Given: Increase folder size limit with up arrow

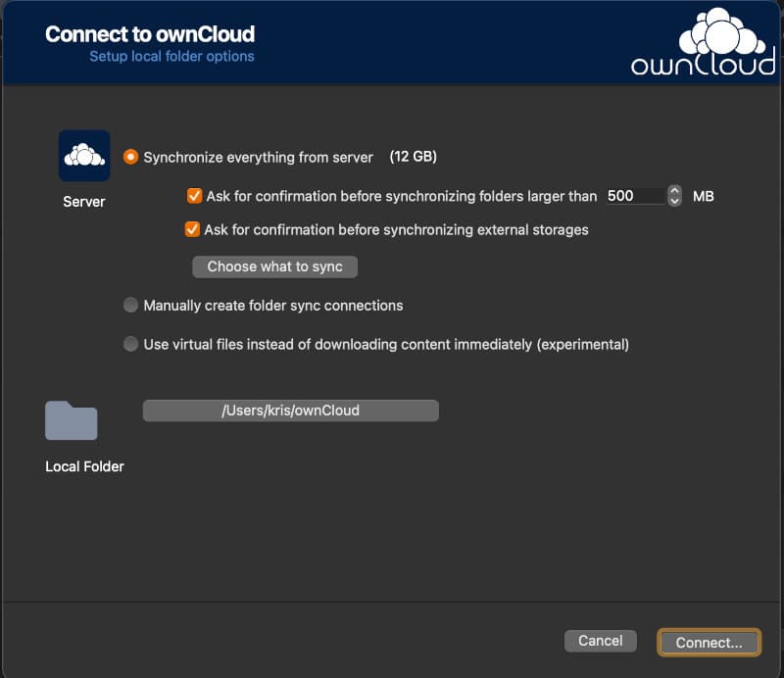Looking at the screenshot, I should 674,190.
